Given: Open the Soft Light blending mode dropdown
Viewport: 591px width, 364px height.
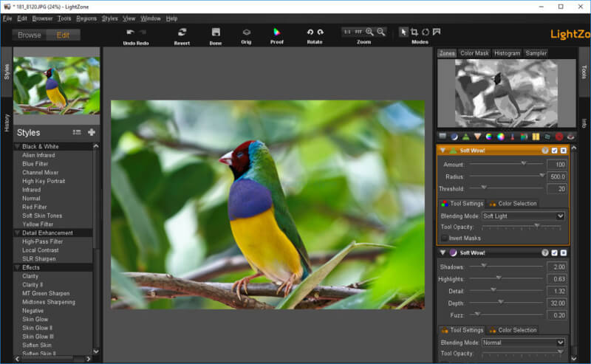Looking at the screenshot, I should [x=523, y=216].
